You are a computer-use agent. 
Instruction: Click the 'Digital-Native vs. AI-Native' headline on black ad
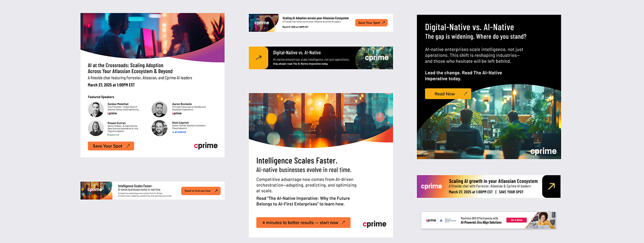(469, 27)
